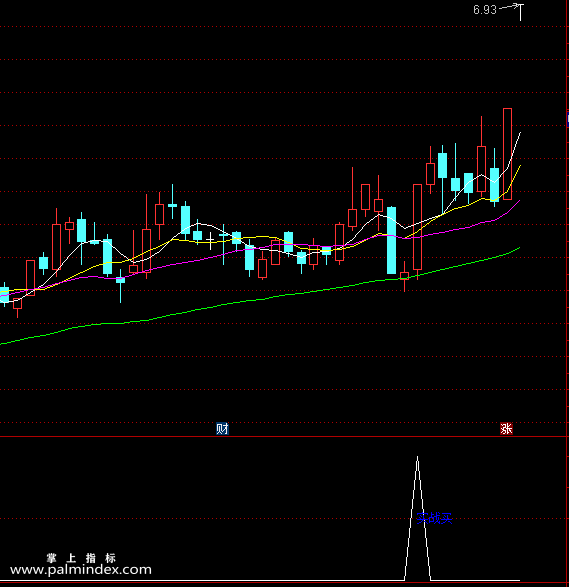The height and width of the screenshot is (587, 569).
Task: Click the red 张 marker icon
Action: (506, 428)
